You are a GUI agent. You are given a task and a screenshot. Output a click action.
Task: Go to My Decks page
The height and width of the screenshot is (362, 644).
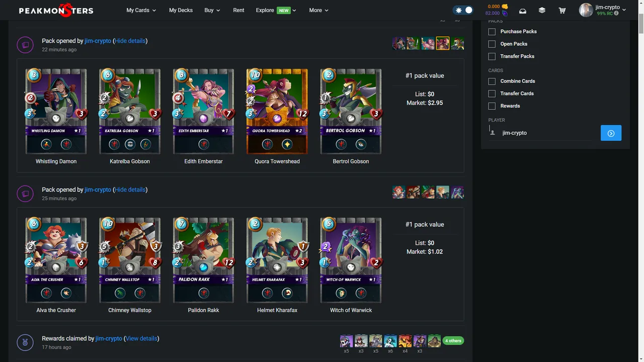(181, 10)
